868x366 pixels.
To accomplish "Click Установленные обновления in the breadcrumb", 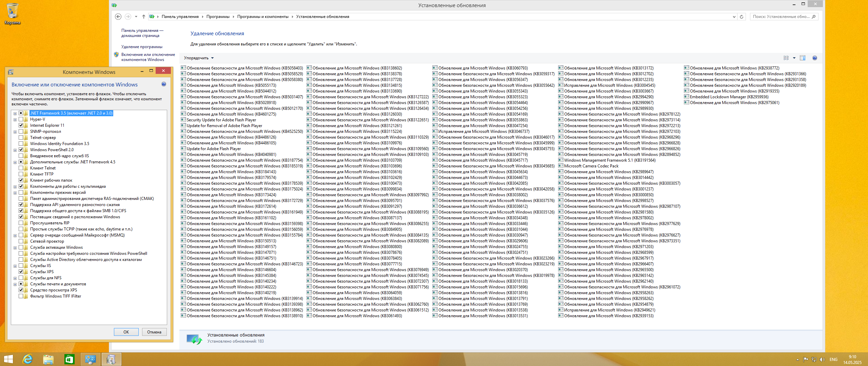I will coord(322,17).
